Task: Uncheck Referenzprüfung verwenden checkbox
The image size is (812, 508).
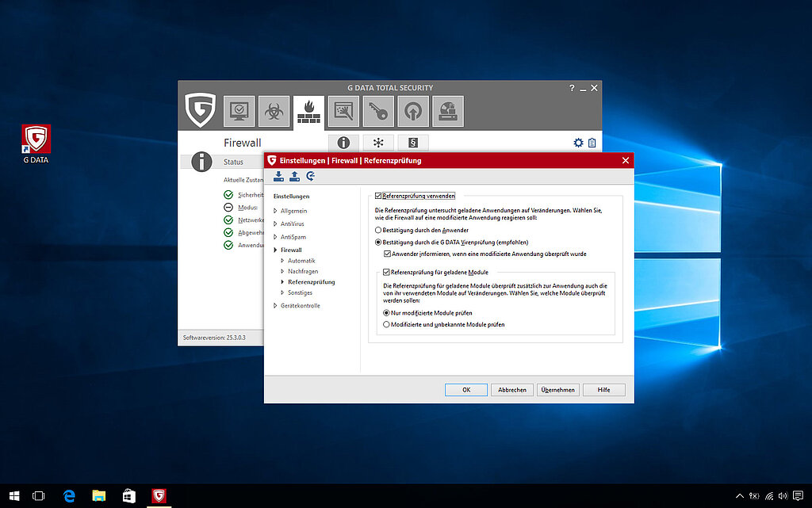Action: point(378,196)
